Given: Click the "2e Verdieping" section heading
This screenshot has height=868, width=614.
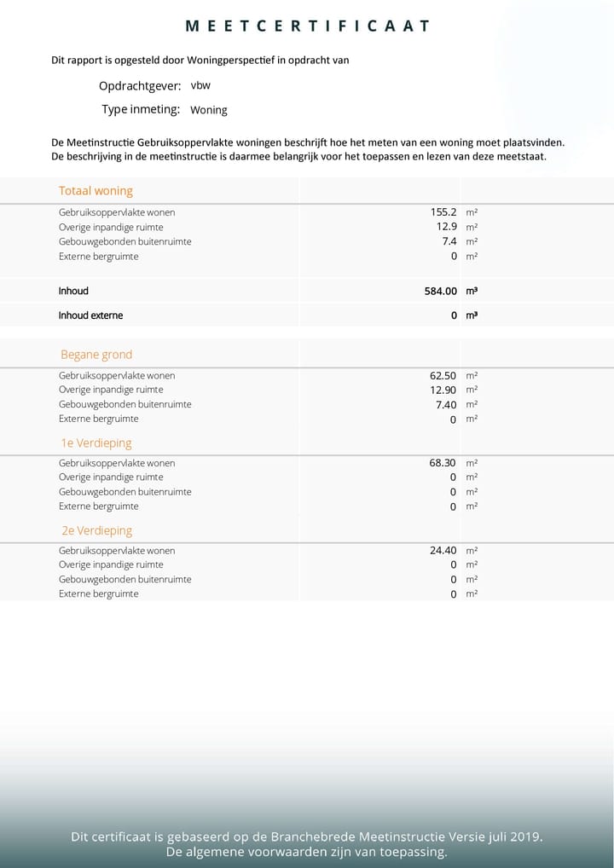Looking at the screenshot, I should pyautogui.click(x=97, y=530).
